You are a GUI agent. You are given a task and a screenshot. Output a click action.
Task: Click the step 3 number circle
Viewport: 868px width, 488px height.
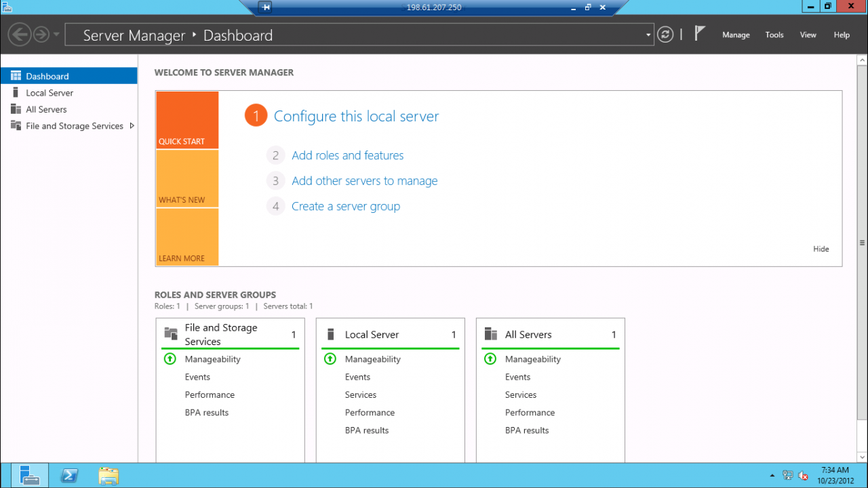[275, 181]
